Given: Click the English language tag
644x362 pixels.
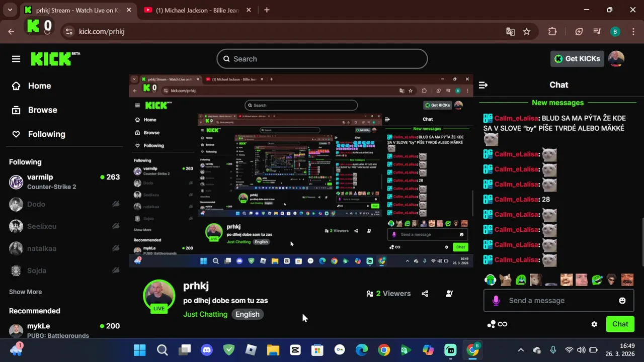Looking at the screenshot, I should (x=248, y=314).
